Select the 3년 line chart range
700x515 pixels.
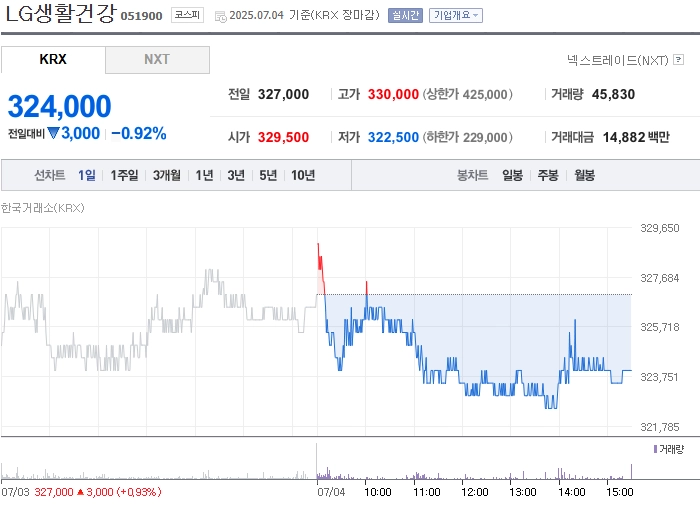[236, 175]
